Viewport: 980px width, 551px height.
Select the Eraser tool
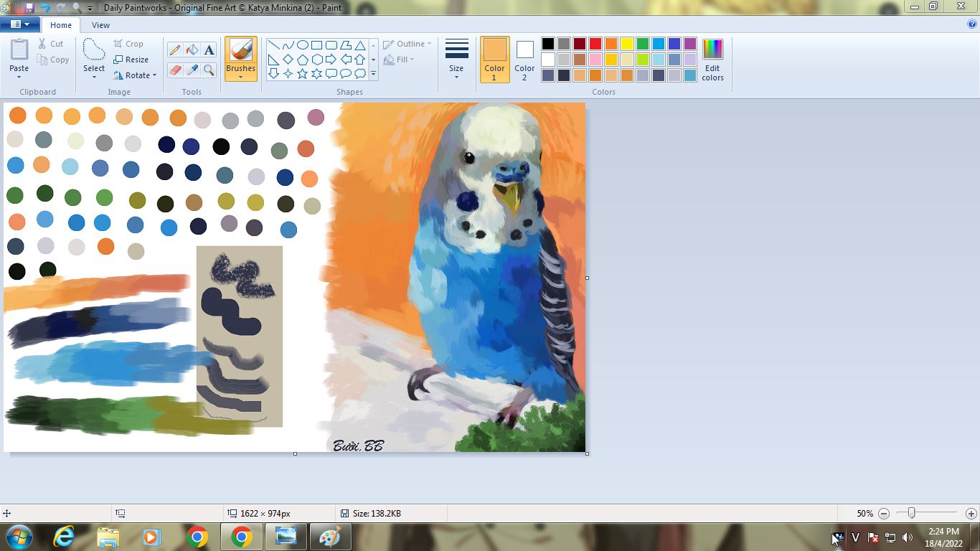click(175, 70)
